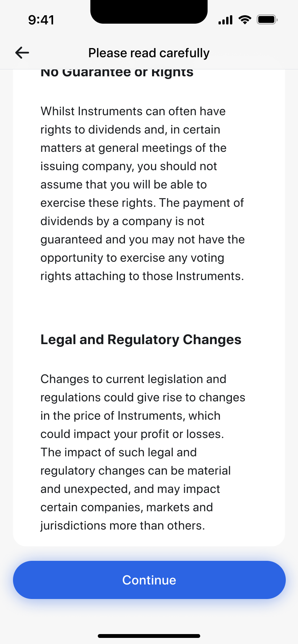Tap the 9:41 clock in status bar

(41, 20)
